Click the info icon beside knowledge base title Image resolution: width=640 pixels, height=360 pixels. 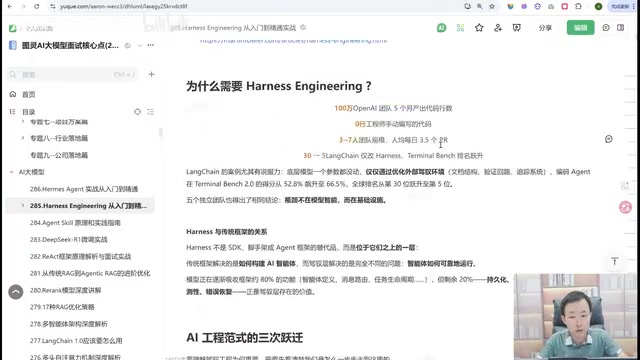[128, 46]
